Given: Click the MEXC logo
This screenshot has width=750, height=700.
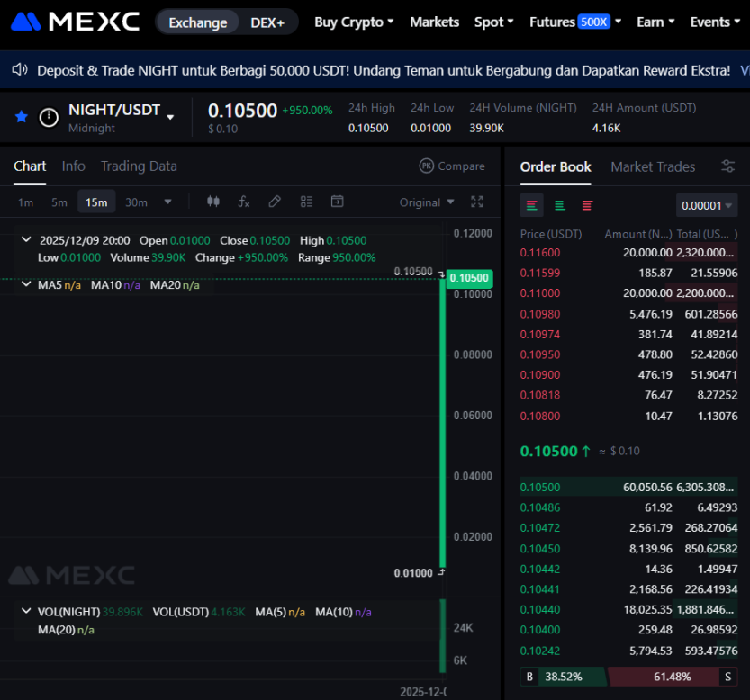Looking at the screenshot, I should (x=75, y=22).
